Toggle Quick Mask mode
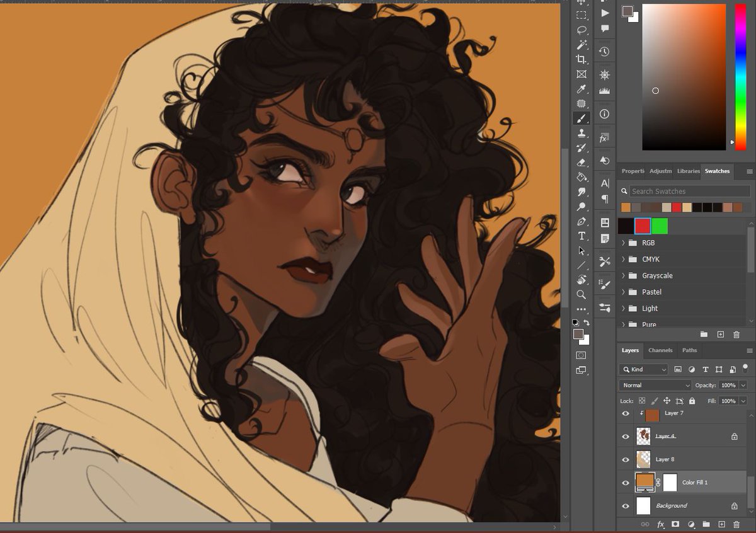Image resolution: width=756 pixels, height=533 pixels. tap(581, 355)
